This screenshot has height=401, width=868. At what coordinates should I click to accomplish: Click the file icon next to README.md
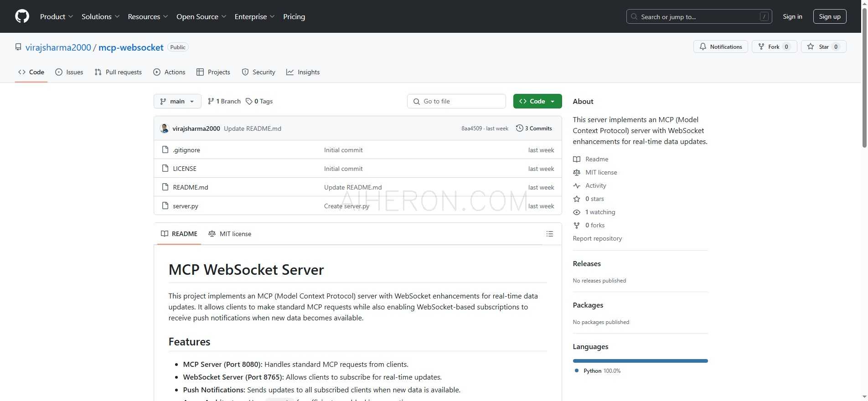(x=165, y=187)
